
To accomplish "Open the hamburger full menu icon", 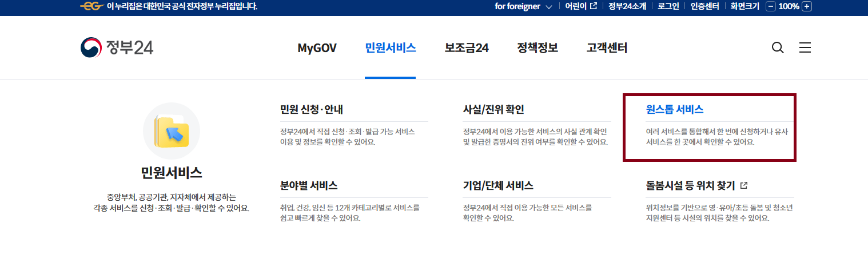I will [x=805, y=47].
